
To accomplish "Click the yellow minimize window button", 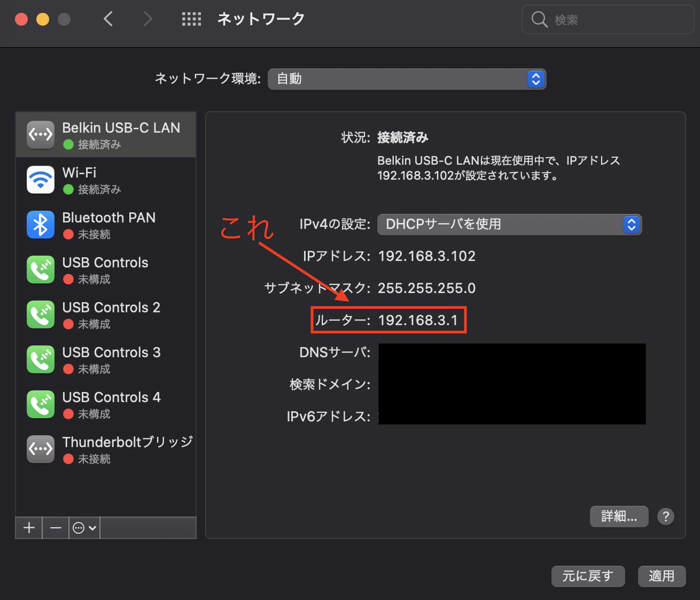I will pyautogui.click(x=43, y=19).
